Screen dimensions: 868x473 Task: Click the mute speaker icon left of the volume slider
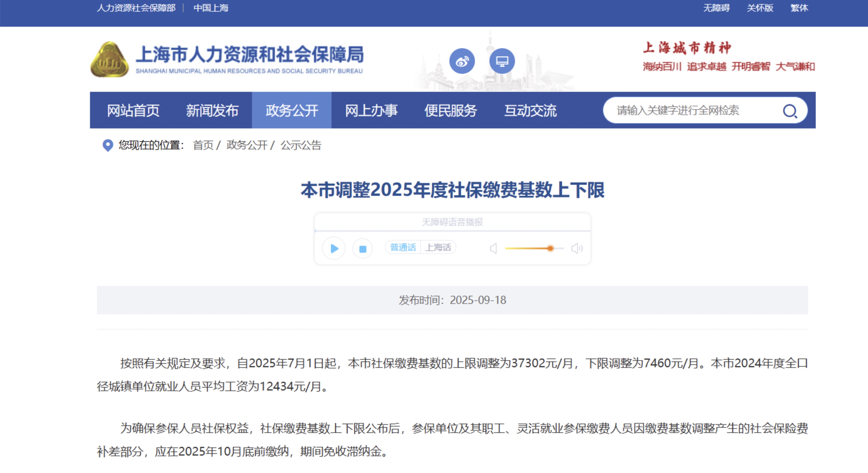tap(493, 248)
